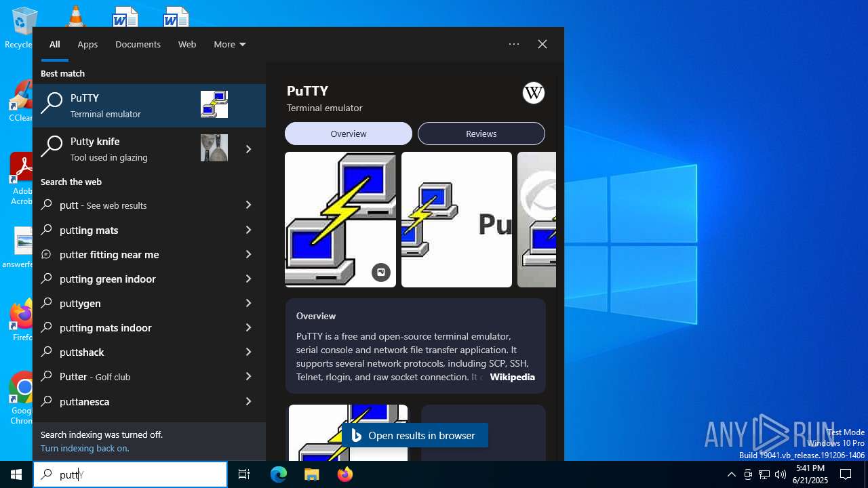Click the Wikipedia source link

513,377
